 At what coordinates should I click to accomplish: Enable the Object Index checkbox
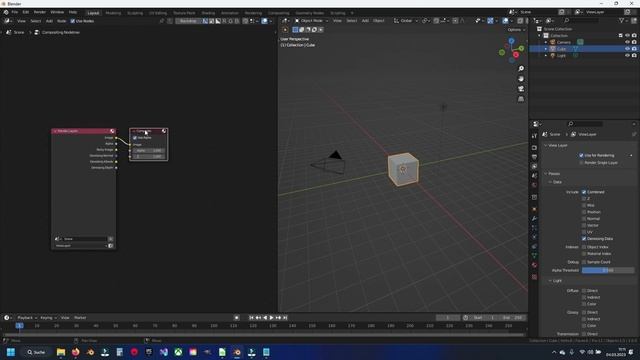[584, 247]
